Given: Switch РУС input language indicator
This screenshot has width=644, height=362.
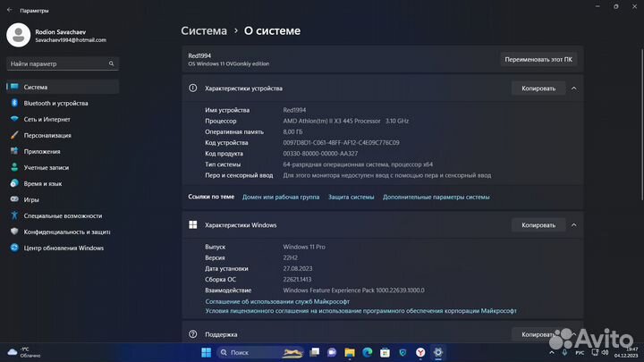Looking at the screenshot, I should pyautogui.click(x=580, y=352).
